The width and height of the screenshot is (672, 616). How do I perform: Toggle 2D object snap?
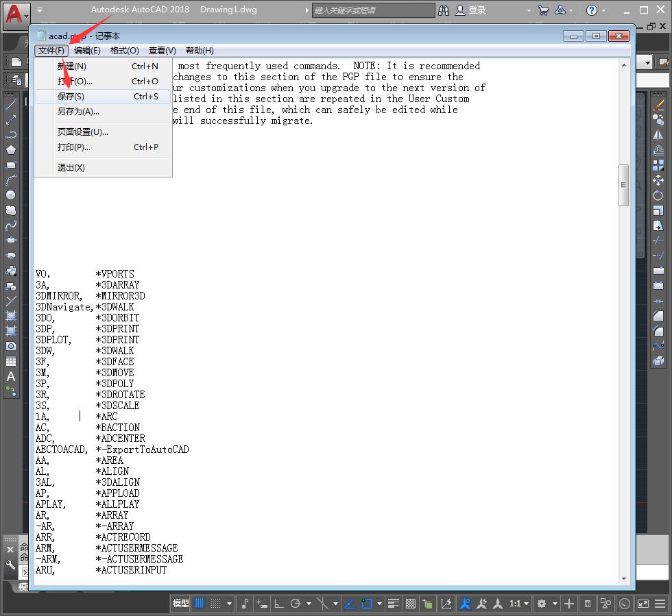pos(366,604)
